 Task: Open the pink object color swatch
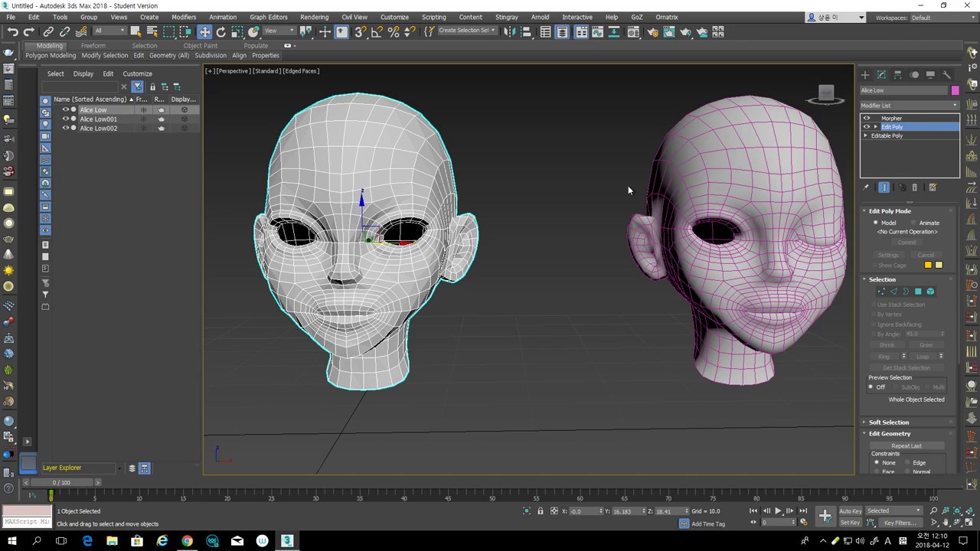tap(955, 90)
